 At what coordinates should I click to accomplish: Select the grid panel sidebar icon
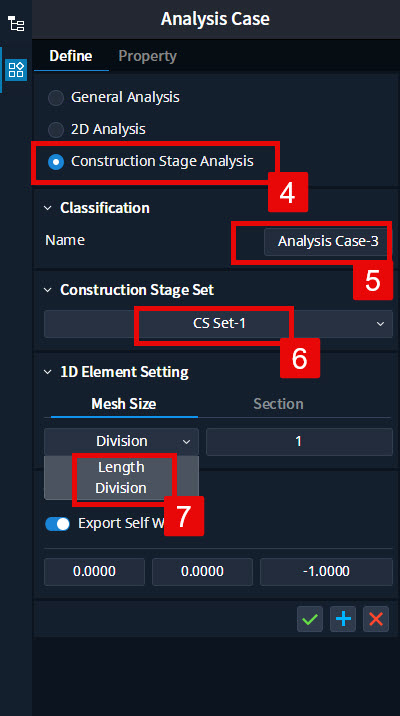(16, 70)
